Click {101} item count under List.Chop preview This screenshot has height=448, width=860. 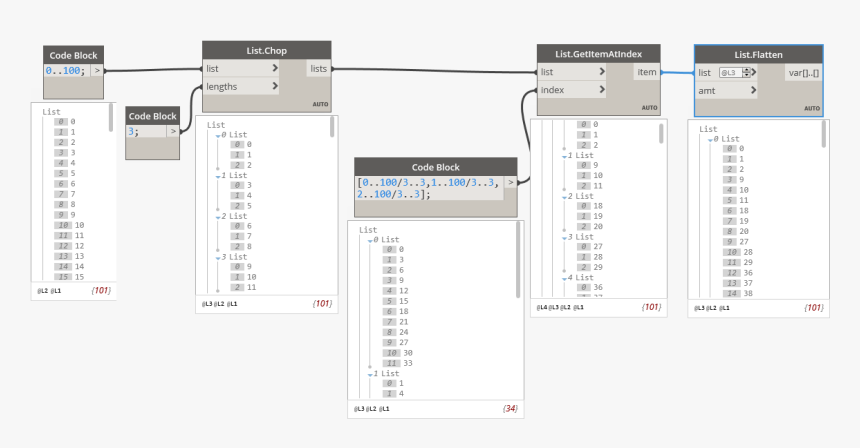(322, 303)
